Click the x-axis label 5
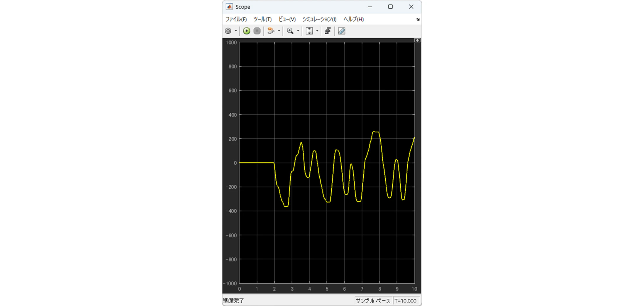This screenshot has width=644, height=306. [x=327, y=289]
